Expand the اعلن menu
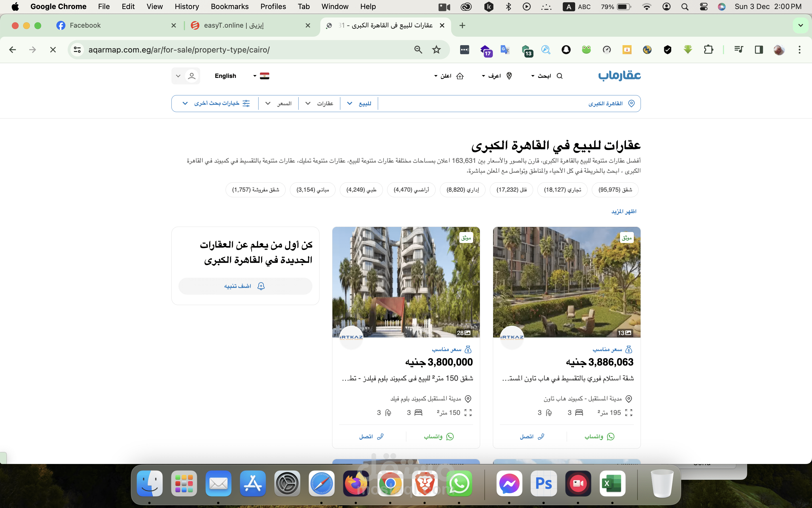This screenshot has width=812, height=508. click(x=449, y=76)
